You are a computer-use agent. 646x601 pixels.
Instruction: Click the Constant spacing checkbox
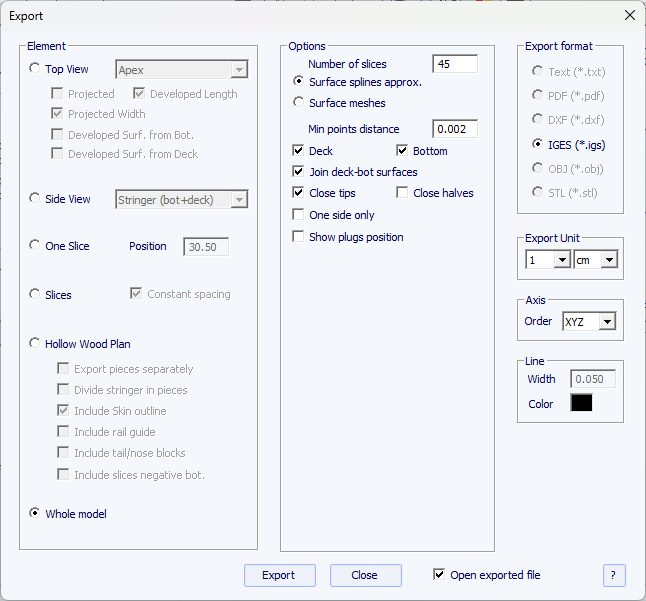point(136,293)
